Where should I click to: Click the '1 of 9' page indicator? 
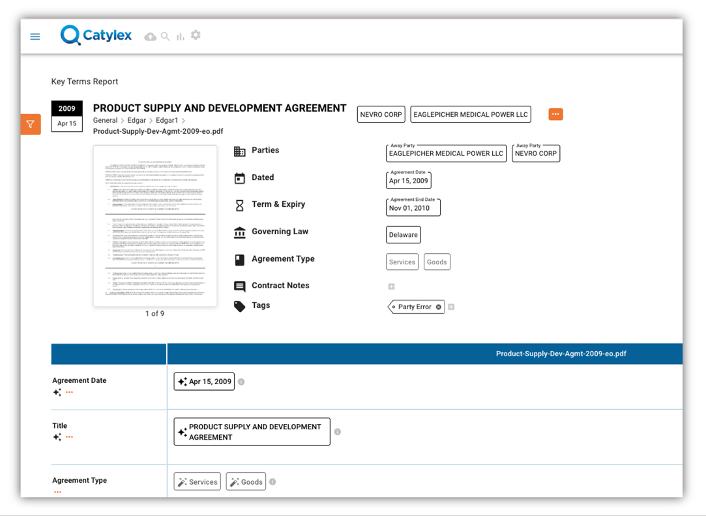pos(155,313)
